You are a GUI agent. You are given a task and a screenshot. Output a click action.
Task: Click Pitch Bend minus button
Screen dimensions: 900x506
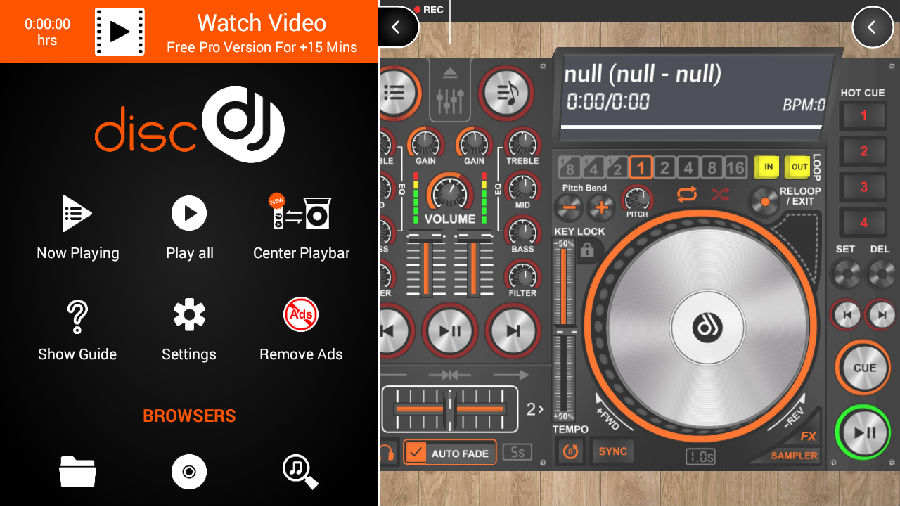[x=568, y=207]
